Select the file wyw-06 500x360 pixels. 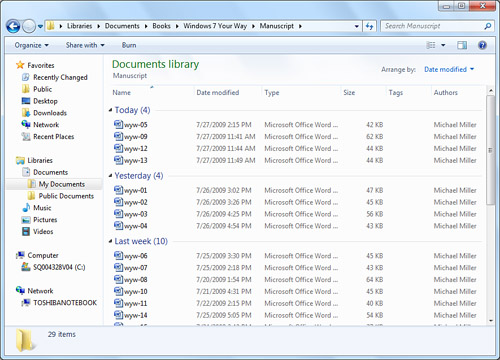pos(136,256)
